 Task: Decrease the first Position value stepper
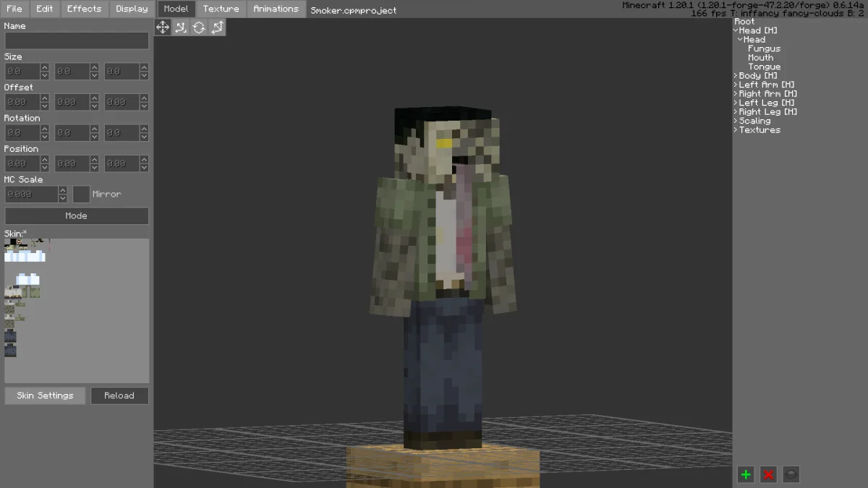pos(45,168)
